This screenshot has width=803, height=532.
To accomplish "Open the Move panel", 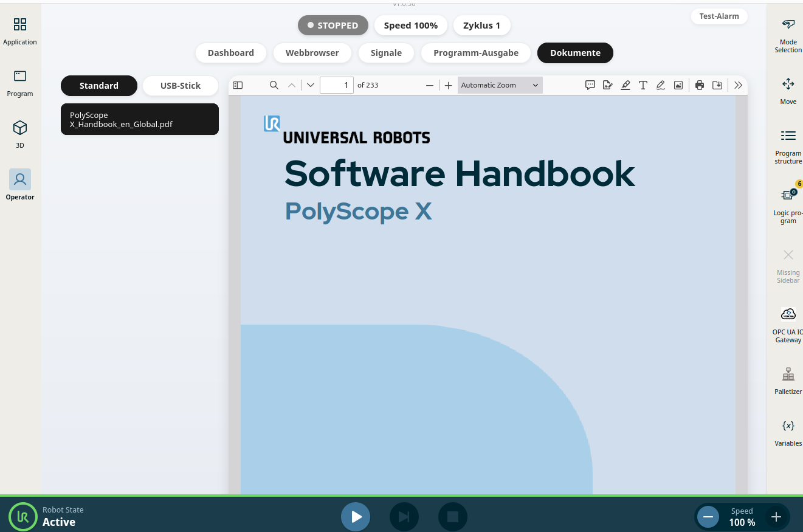I will point(788,91).
